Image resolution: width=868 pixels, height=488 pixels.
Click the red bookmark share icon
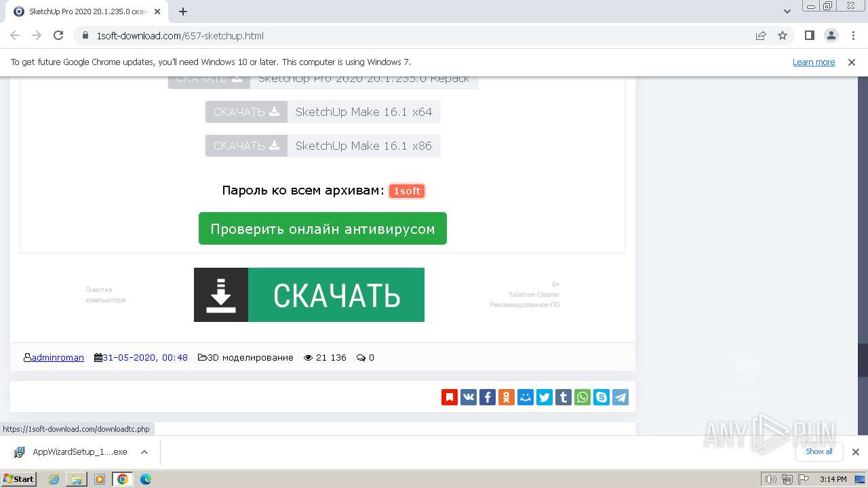pyautogui.click(x=450, y=397)
